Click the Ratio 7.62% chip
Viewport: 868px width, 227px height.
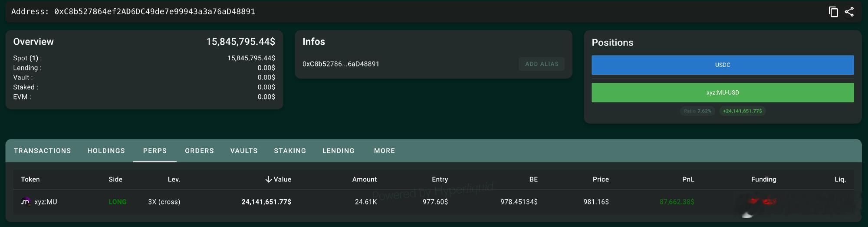697,111
